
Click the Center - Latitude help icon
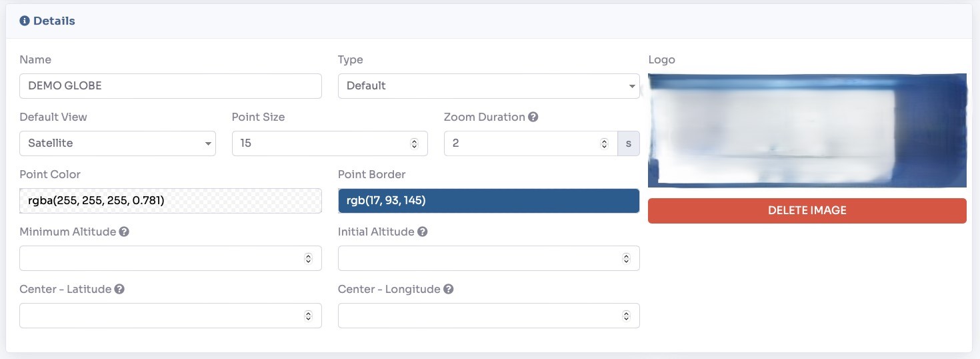(x=119, y=290)
